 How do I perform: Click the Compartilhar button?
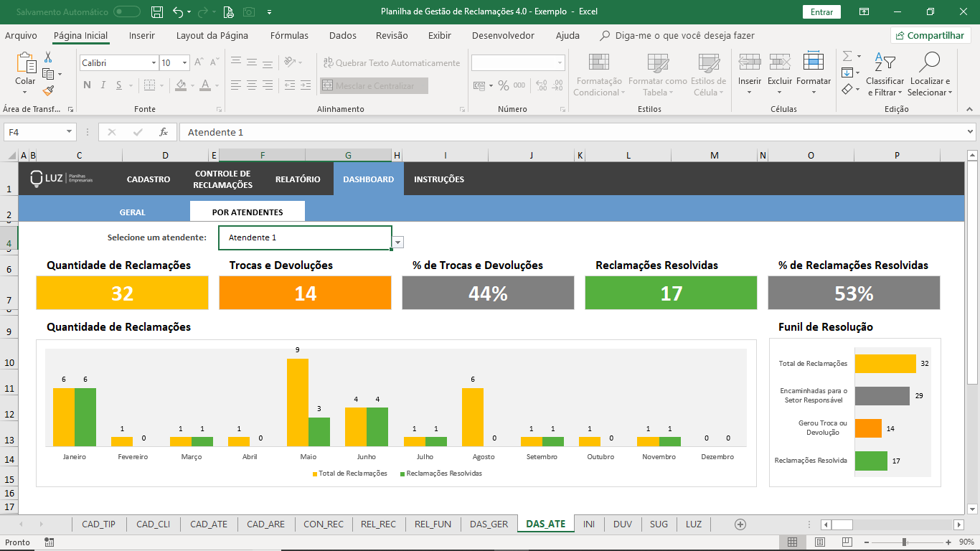pos(930,36)
